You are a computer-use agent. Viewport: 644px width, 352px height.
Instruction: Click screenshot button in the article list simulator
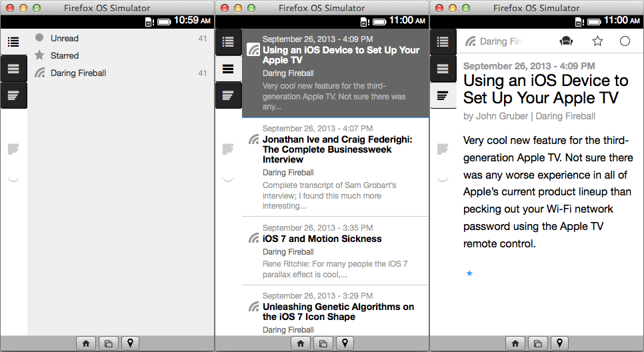(323, 343)
